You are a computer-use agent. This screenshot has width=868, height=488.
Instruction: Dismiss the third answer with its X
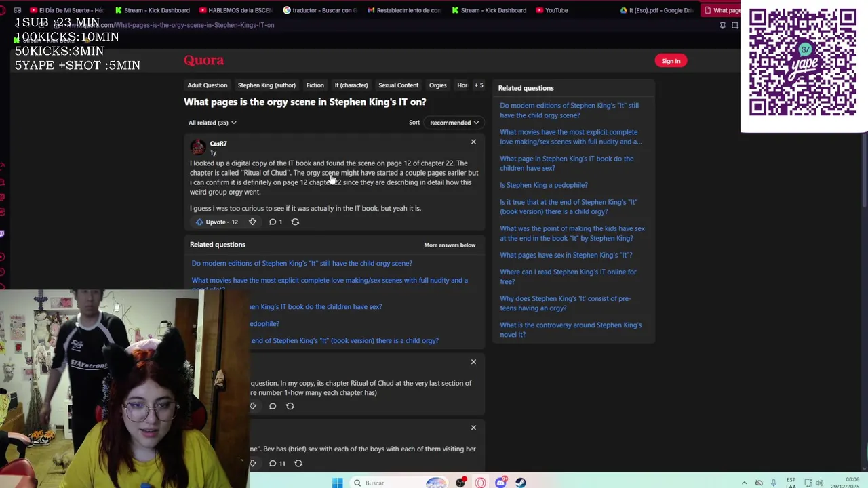tap(473, 428)
